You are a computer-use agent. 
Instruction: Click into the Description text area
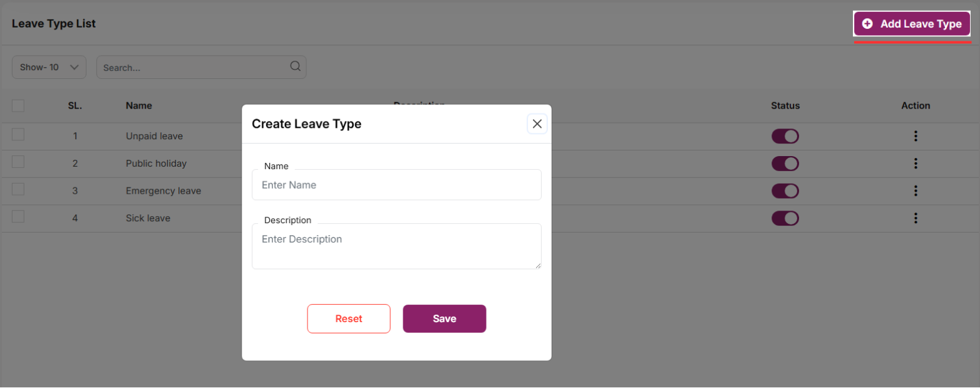point(396,246)
